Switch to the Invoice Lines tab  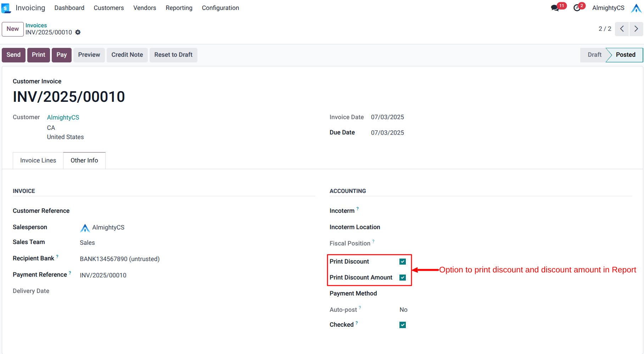point(38,160)
